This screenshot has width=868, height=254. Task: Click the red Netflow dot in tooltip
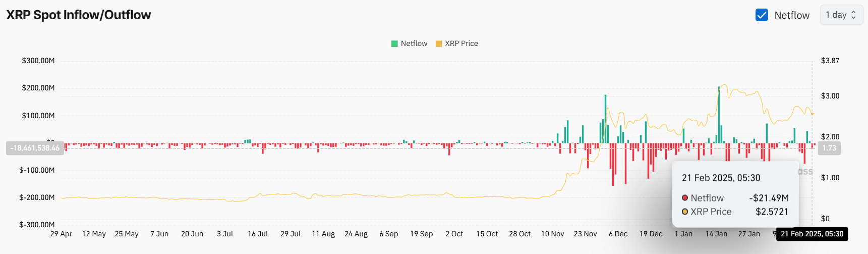point(685,198)
